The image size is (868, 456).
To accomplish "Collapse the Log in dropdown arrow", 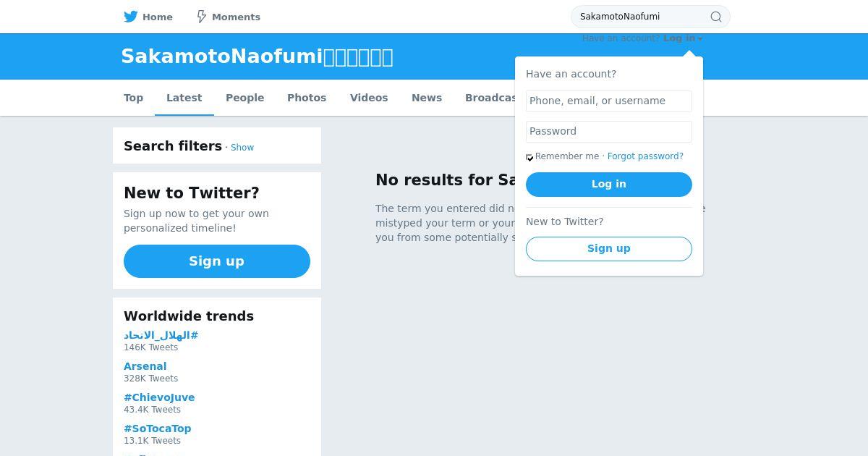I will tap(700, 39).
